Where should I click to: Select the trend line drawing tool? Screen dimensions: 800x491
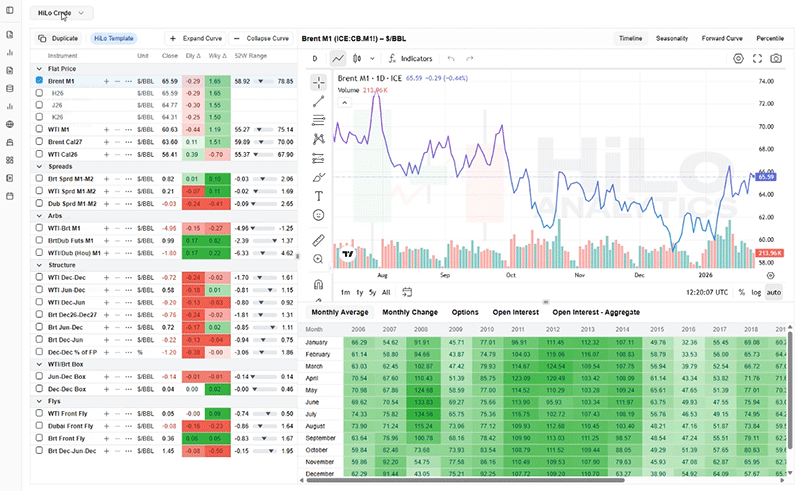pyautogui.click(x=319, y=102)
